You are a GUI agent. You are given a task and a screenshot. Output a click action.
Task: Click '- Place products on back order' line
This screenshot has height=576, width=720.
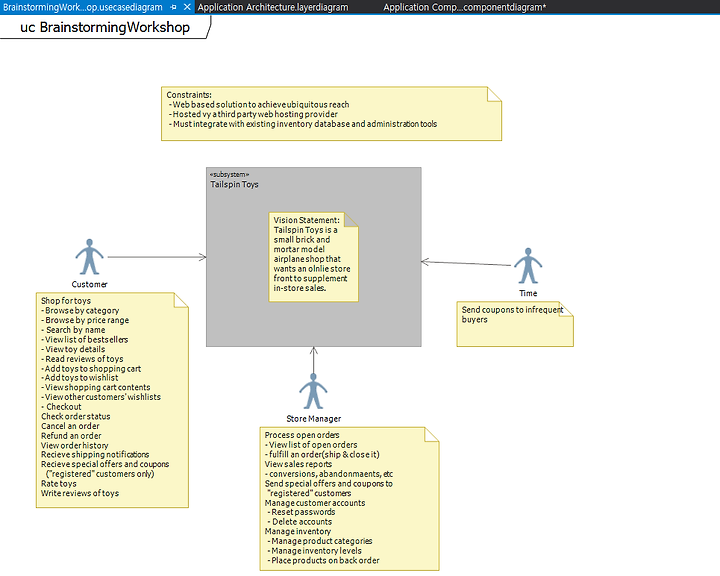[323, 560]
